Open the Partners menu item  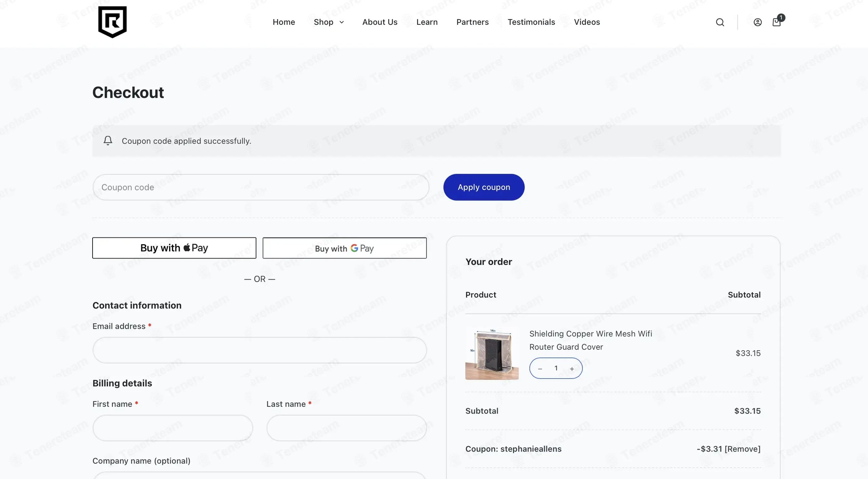[x=472, y=22]
